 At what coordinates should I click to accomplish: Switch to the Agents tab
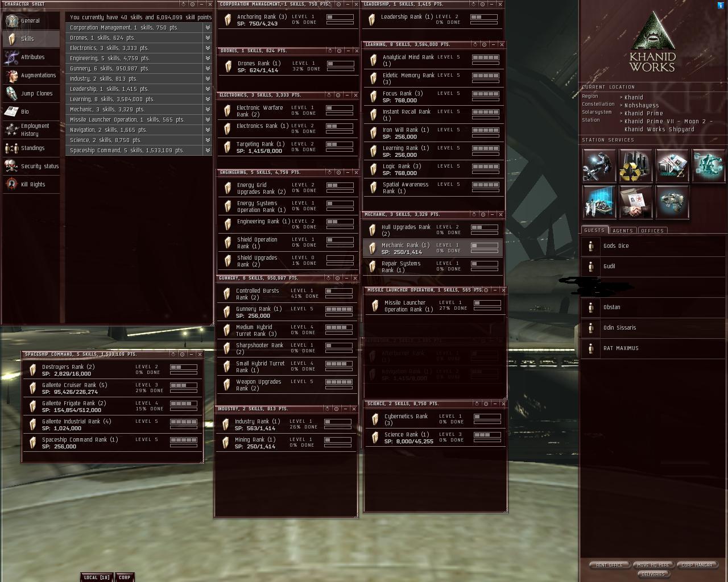click(x=623, y=230)
